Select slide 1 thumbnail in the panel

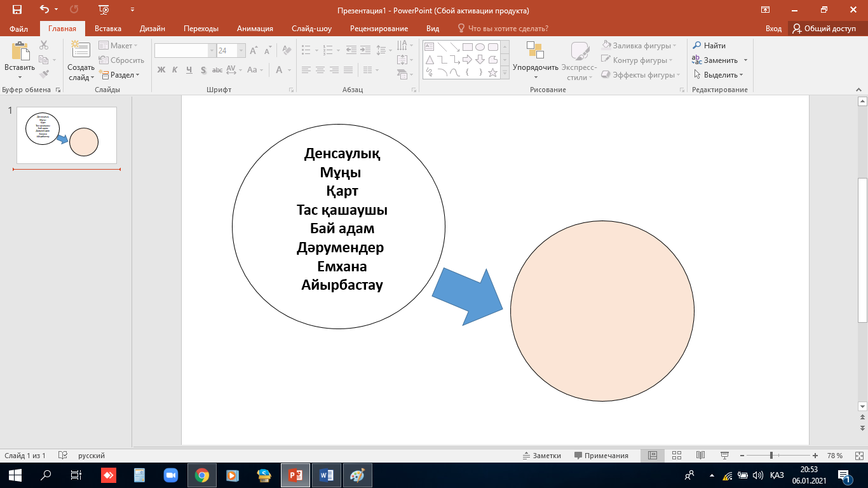(67, 135)
